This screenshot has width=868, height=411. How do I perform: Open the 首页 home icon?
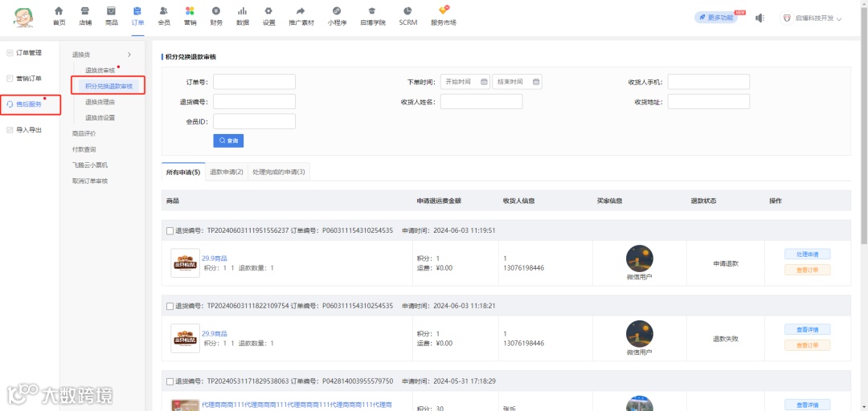(59, 11)
